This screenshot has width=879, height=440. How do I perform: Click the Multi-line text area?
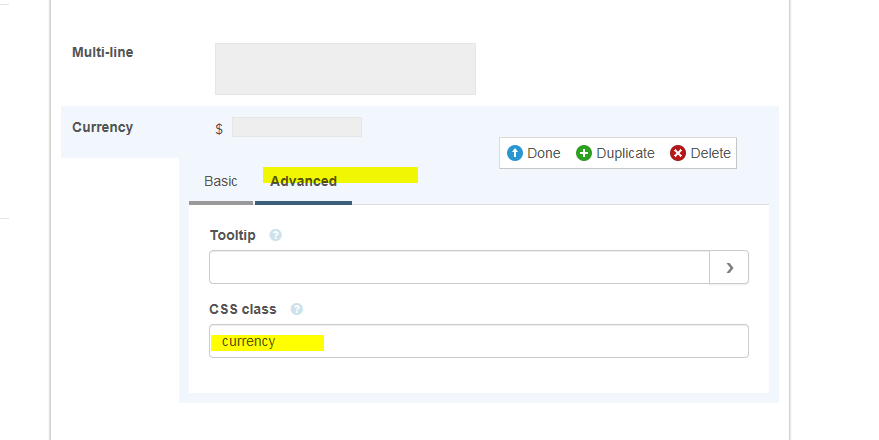point(345,69)
